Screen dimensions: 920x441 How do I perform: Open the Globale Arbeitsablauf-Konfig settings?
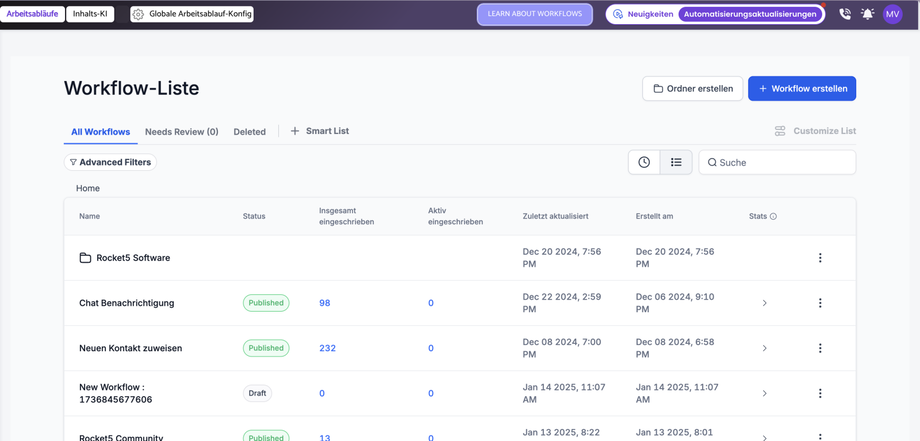click(x=192, y=14)
